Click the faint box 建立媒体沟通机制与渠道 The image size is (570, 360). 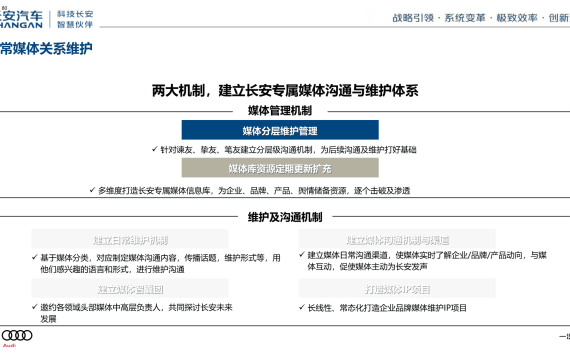(x=397, y=239)
